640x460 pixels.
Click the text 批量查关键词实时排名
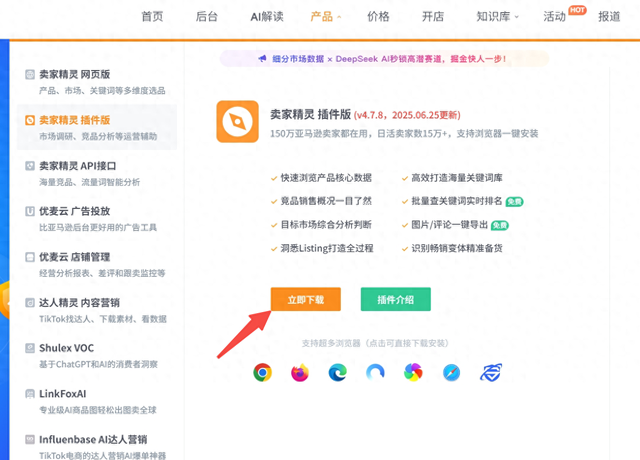457,201
